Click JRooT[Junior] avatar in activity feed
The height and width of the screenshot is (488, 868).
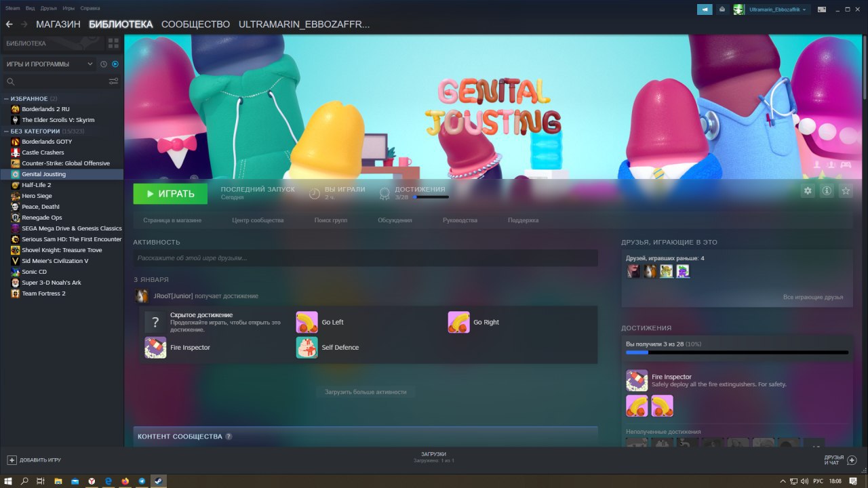pyautogui.click(x=142, y=296)
